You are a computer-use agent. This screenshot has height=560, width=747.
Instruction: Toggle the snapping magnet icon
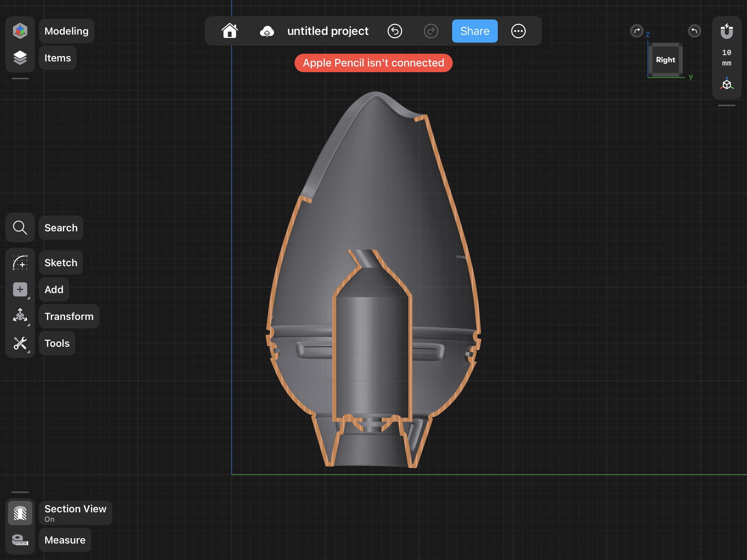click(x=727, y=31)
